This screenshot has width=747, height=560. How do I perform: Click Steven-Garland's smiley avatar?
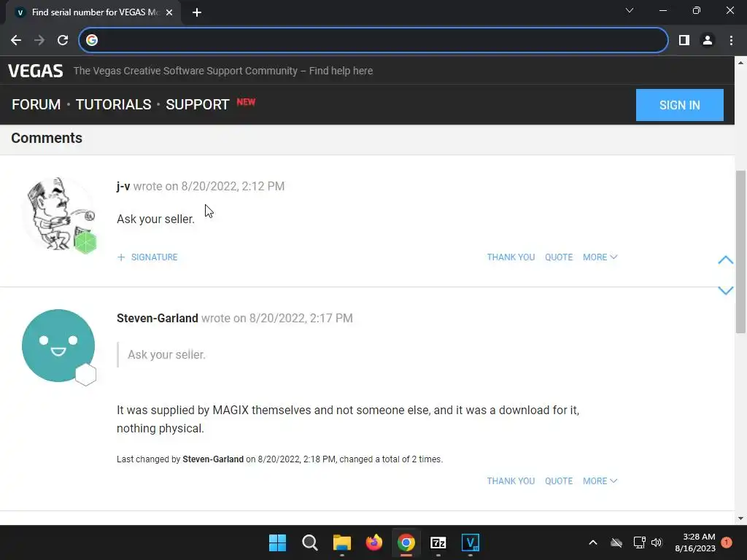(58, 346)
